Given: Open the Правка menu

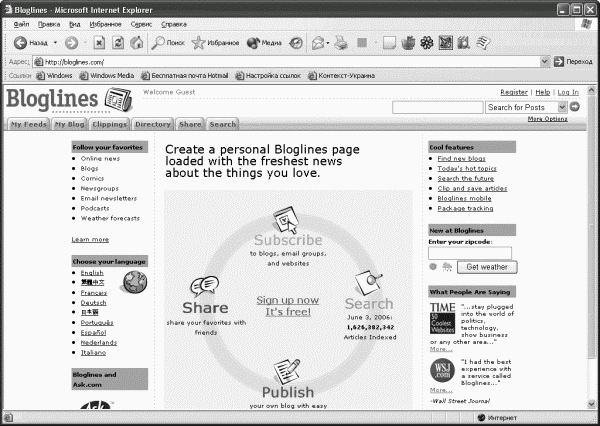Looking at the screenshot, I should 49,24.
